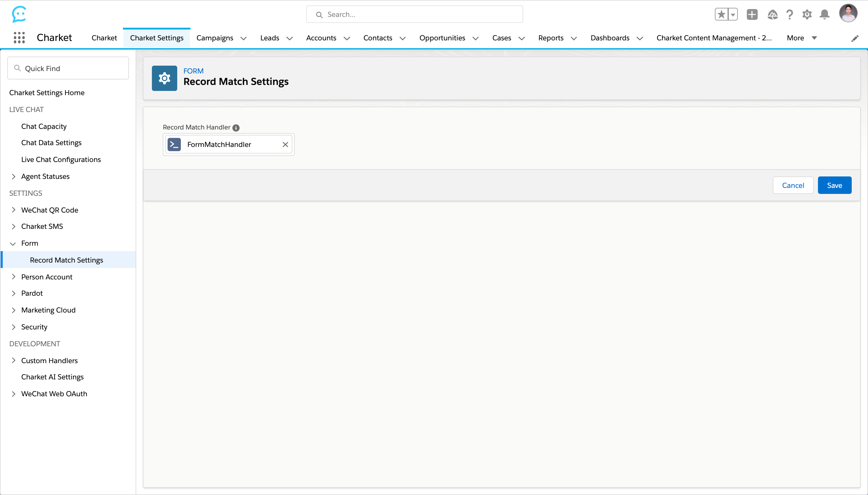Open the App Launcher grid icon
This screenshot has height=495, width=868.
[19, 38]
